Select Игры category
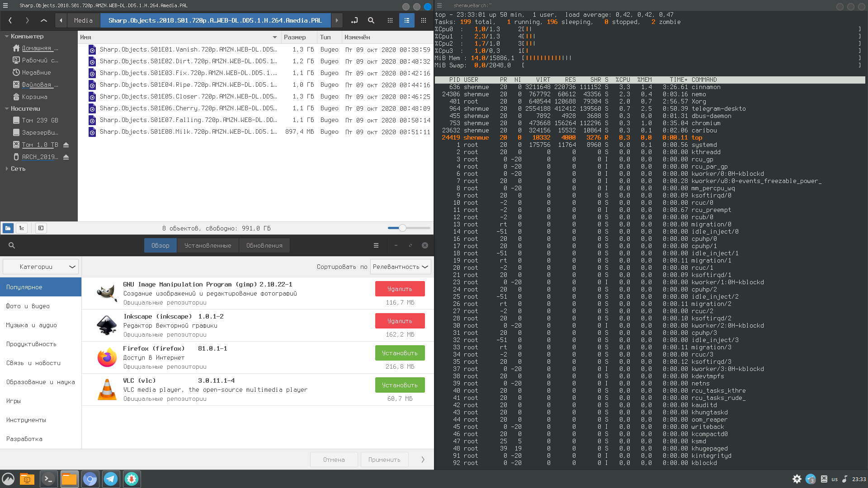 [x=41, y=401]
